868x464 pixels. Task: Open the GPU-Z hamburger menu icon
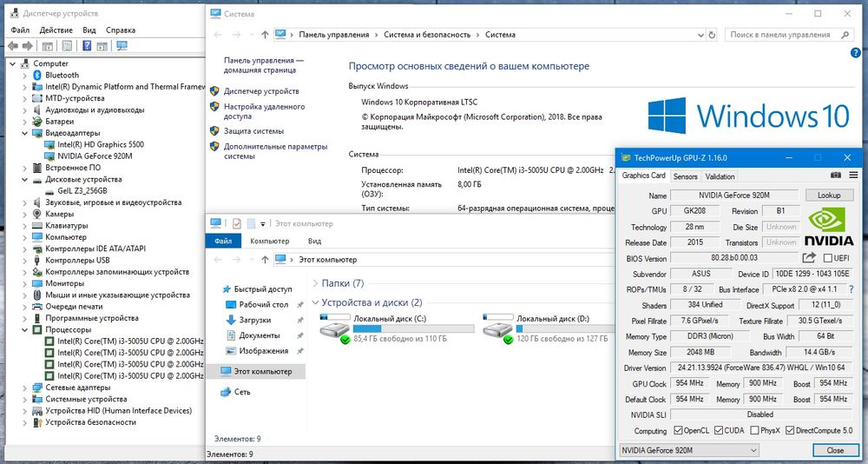click(853, 176)
